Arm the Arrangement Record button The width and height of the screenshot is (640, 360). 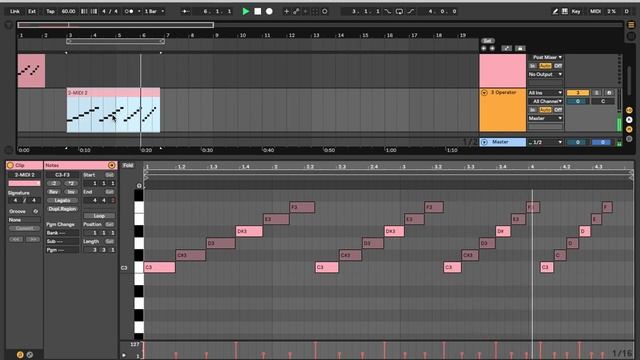pyautogui.click(x=269, y=11)
